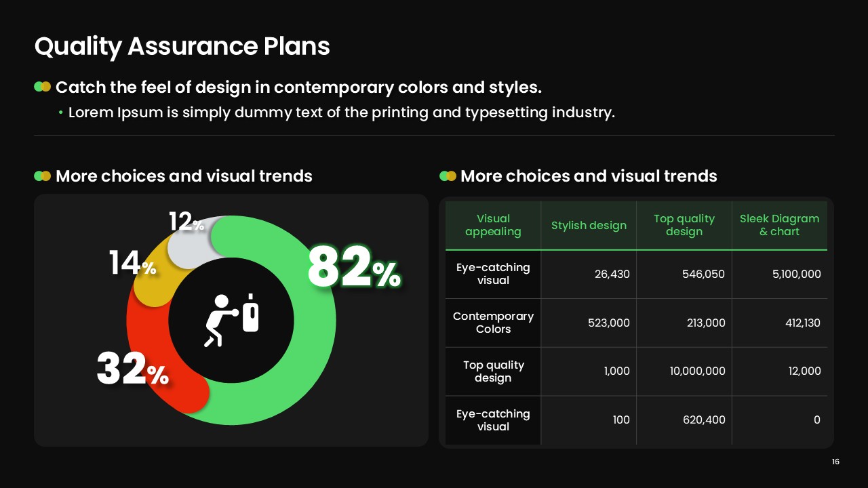Viewport: 868px width, 488px height.
Task: Click the boxing figure icon in donut center
Action: pos(231,321)
